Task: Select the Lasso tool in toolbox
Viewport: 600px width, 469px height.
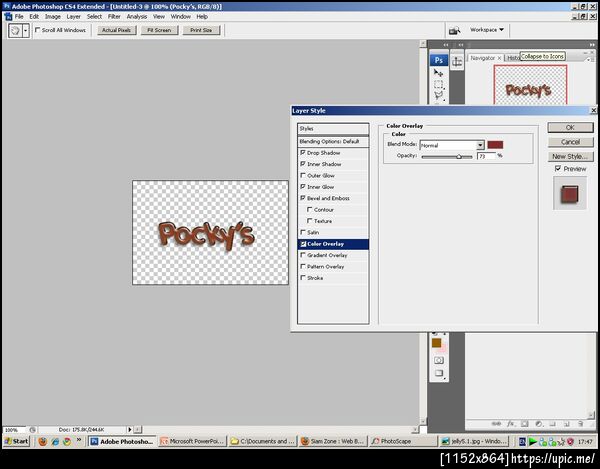Action: (x=439, y=95)
